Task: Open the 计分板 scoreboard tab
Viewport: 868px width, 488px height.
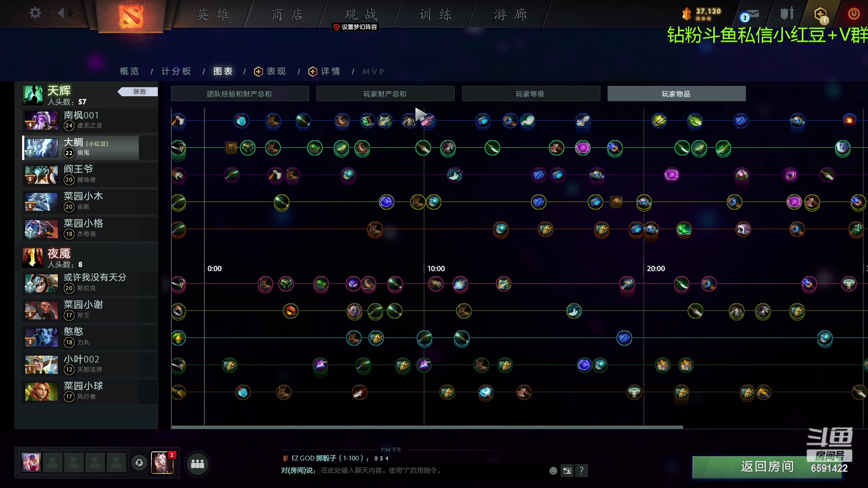Action: tap(176, 71)
